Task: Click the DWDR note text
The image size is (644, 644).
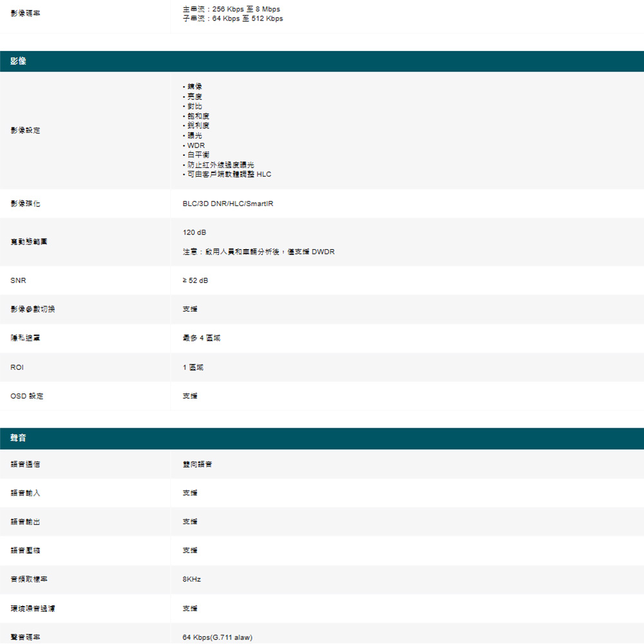Action: pyautogui.click(x=258, y=252)
